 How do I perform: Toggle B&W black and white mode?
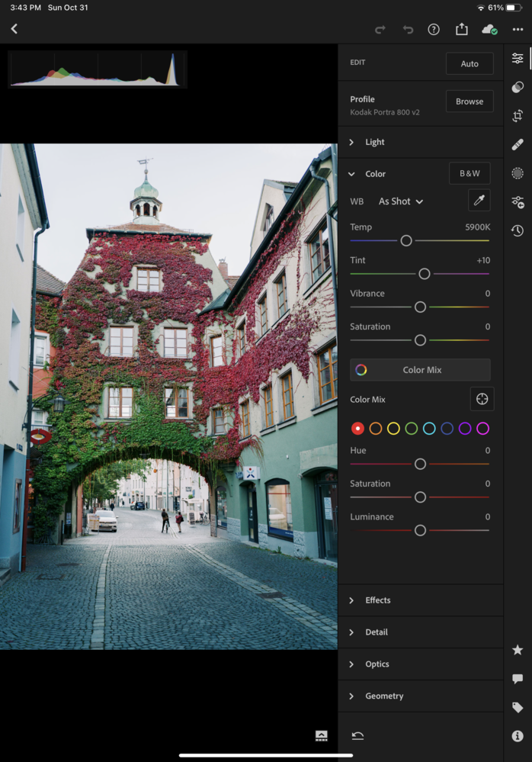[469, 174]
